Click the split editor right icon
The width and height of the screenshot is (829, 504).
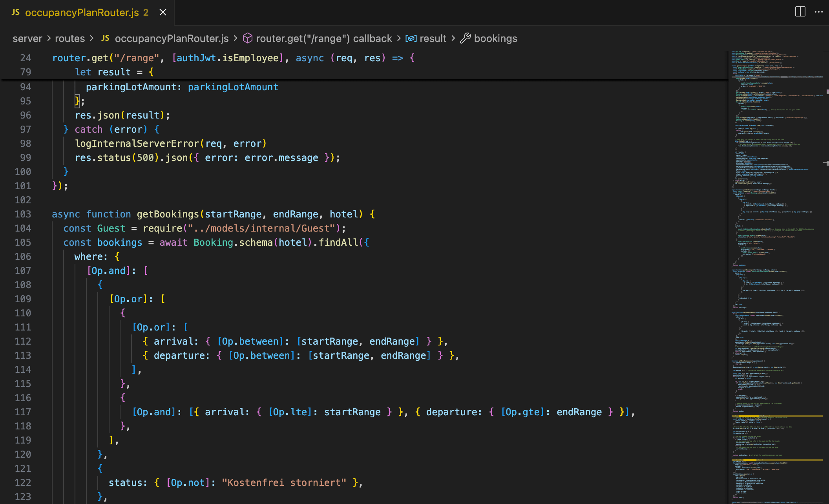point(800,12)
